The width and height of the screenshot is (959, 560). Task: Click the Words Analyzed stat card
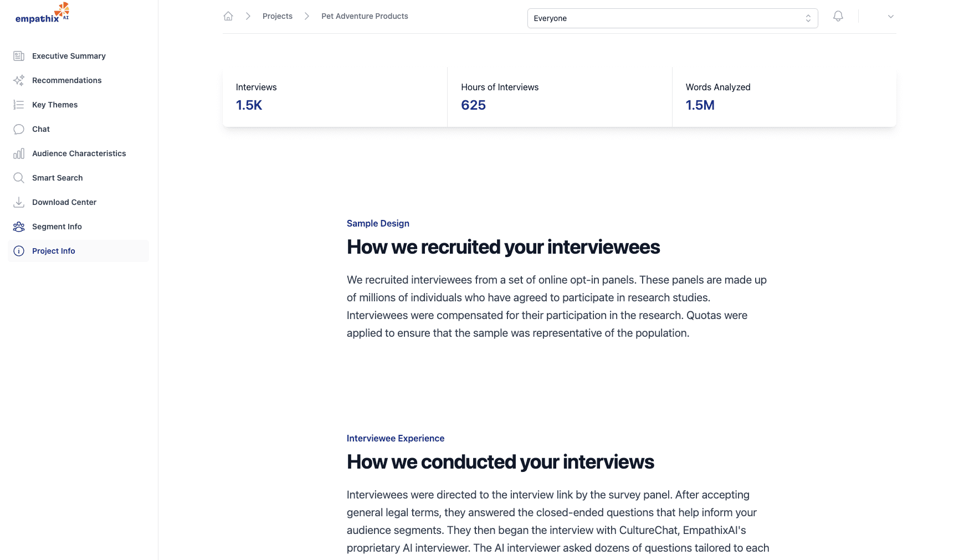[784, 97]
